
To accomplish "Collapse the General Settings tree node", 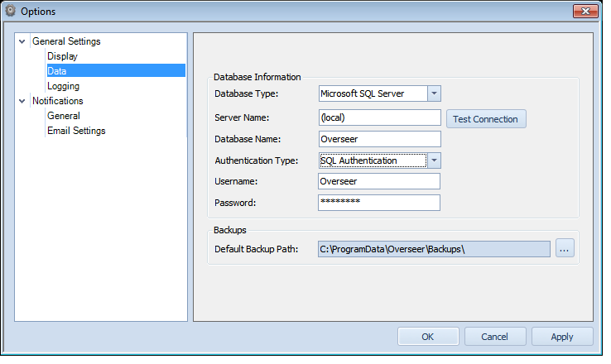I will (22, 41).
